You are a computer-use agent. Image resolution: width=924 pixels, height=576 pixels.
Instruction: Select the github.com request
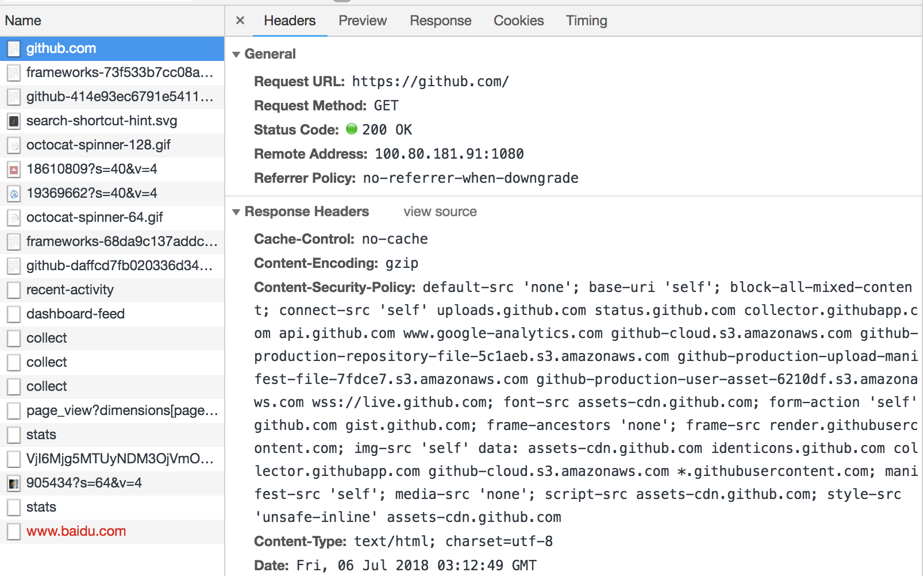(112, 49)
